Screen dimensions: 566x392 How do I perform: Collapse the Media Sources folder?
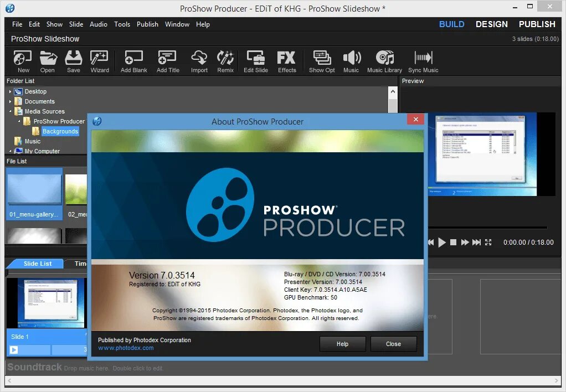11,111
